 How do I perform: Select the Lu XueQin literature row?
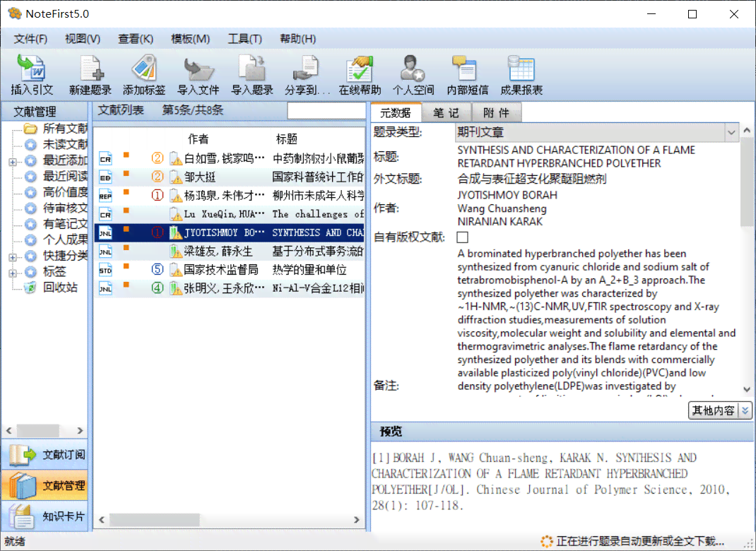[230, 214]
